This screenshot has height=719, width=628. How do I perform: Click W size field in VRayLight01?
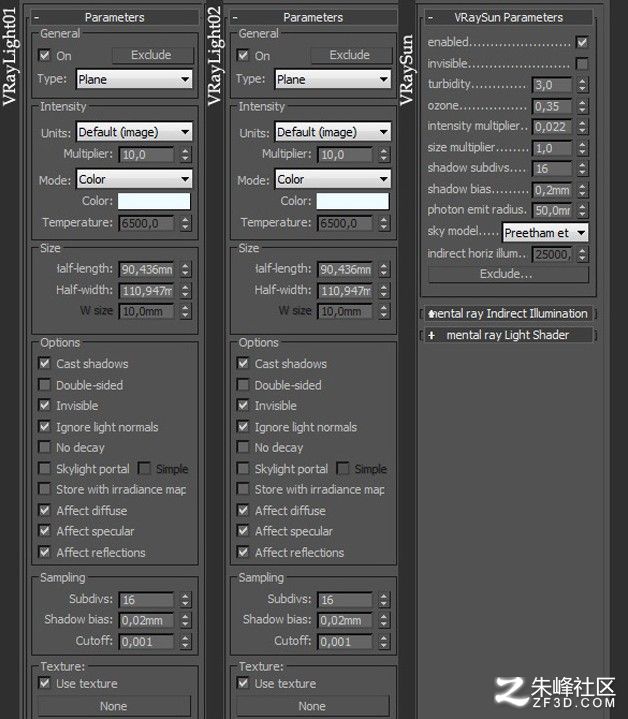147,312
